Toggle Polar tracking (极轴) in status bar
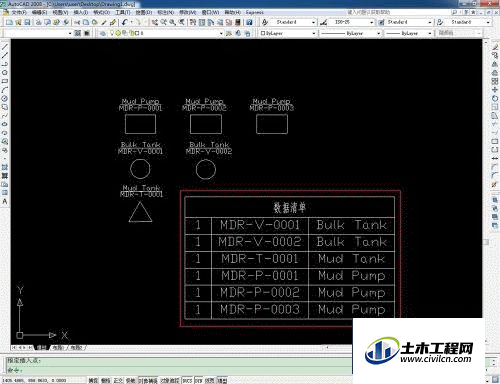500x384 pixels. point(130,380)
